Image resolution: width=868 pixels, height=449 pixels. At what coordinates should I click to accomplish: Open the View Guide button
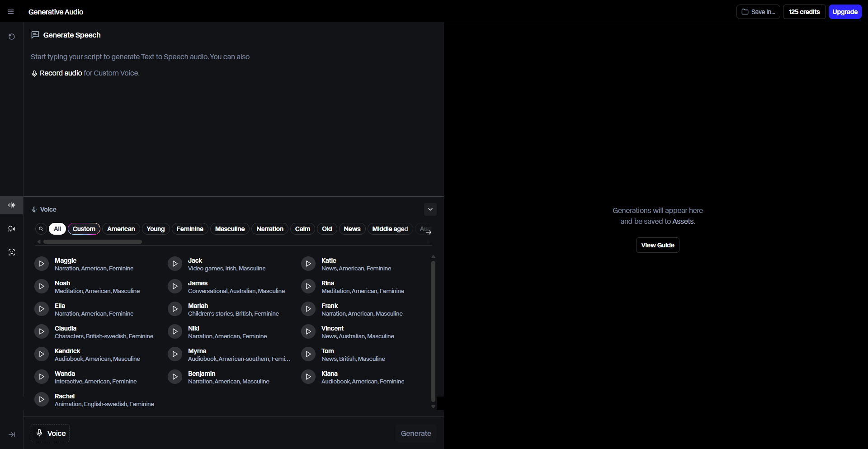click(x=657, y=245)
